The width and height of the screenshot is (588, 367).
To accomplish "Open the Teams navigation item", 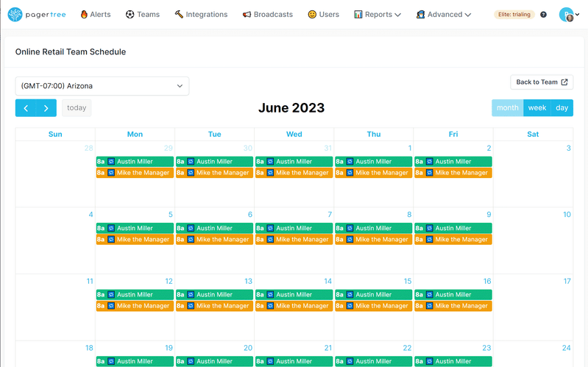I will [x=142, y=15].
